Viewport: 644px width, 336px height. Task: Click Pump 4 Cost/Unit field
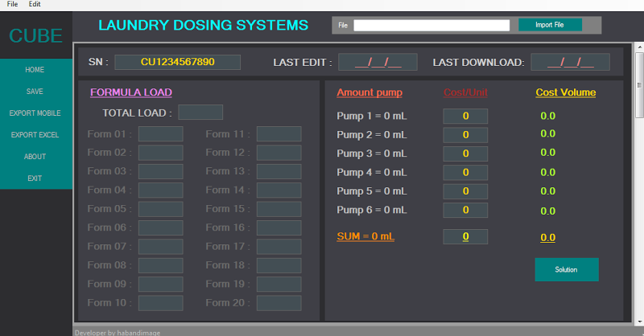point(465,172)
